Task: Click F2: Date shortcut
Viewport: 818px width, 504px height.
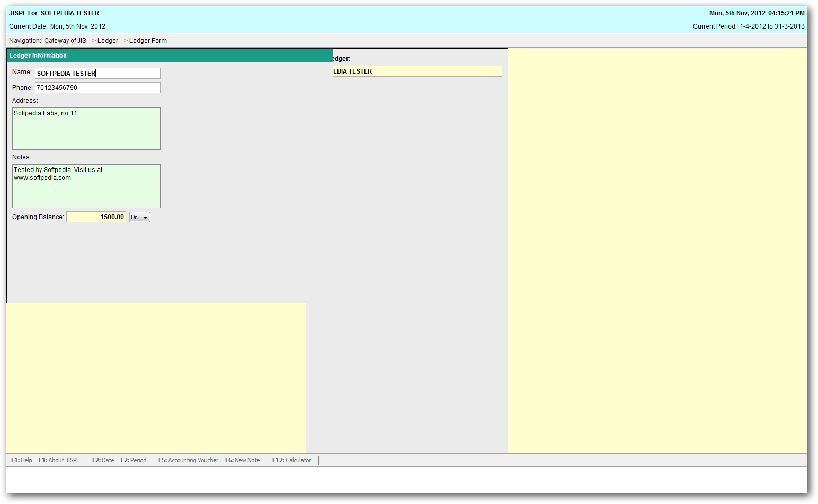Action: click(x=103, y=460)
